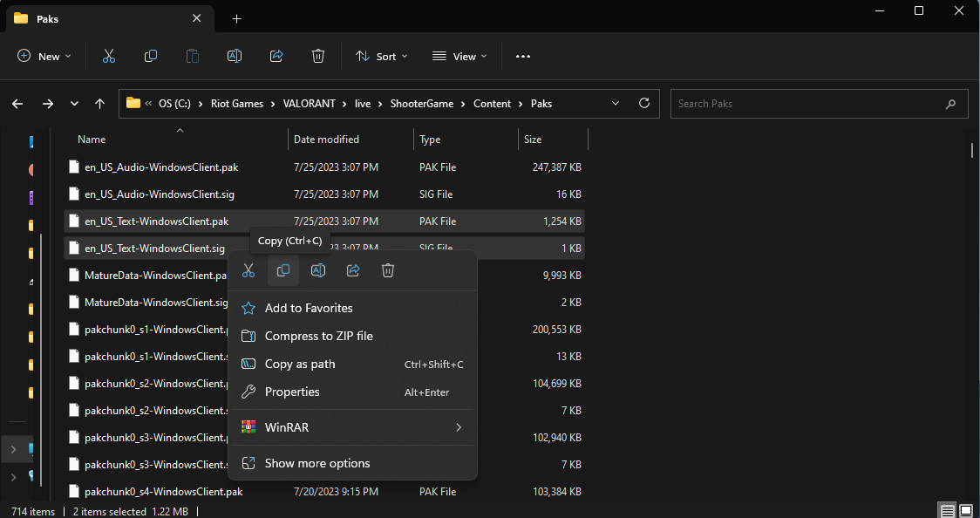Open a new tab with the plus button
Image resolution: width=980 pixels, height=518 pixels.
click(x=237, y=18)
